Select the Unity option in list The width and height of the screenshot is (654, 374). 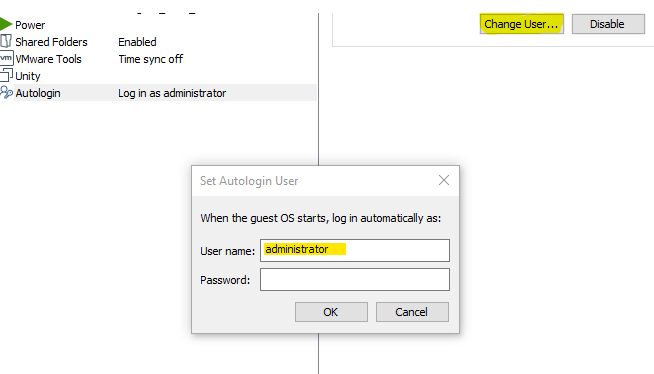[28, 76]
